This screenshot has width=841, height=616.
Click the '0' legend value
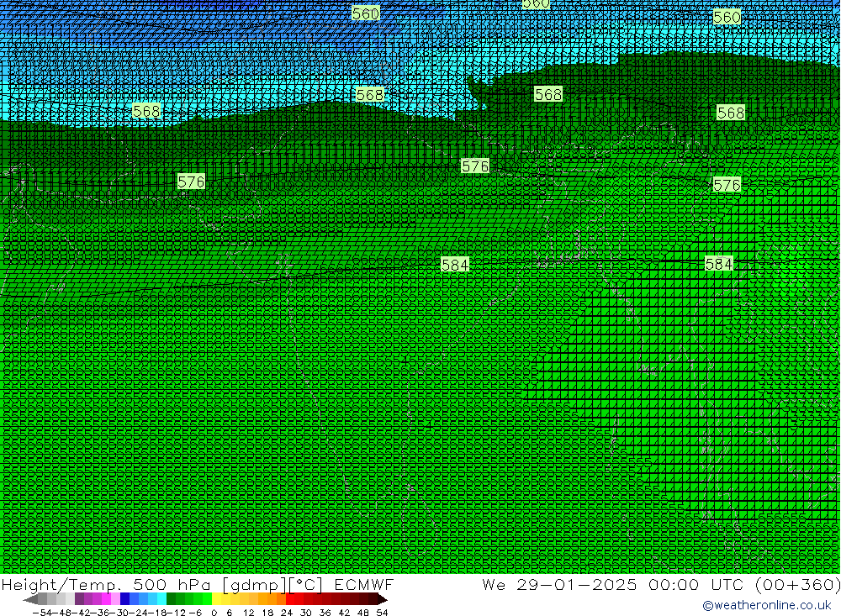(214, 613)
